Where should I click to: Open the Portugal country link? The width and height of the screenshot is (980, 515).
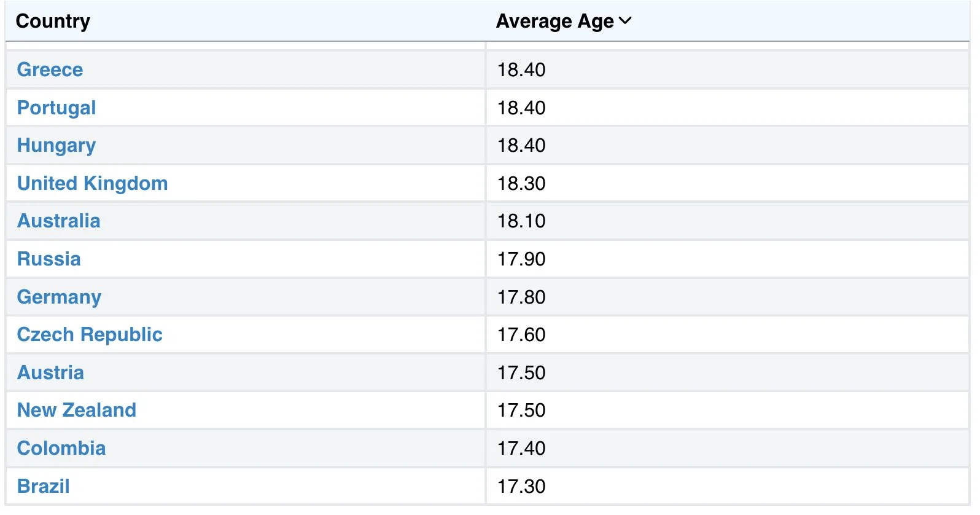point(56,108)
